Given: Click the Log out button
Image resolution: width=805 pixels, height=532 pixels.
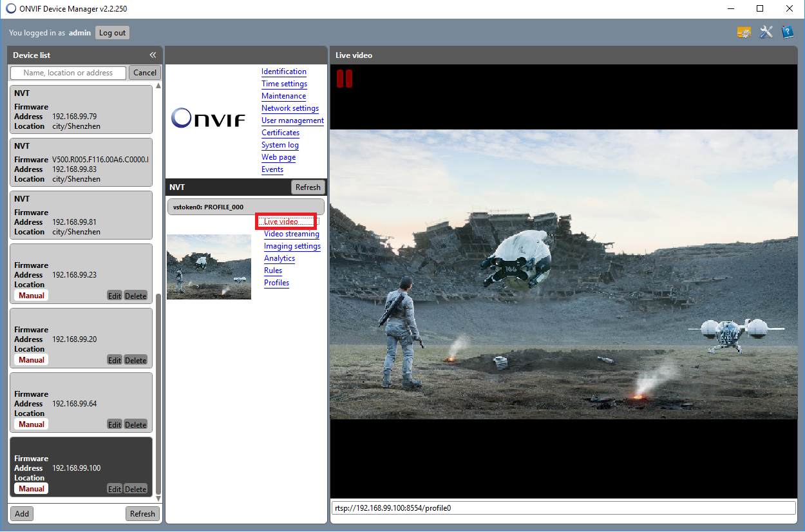Looking at the screenshot, I should pos(112,33).
